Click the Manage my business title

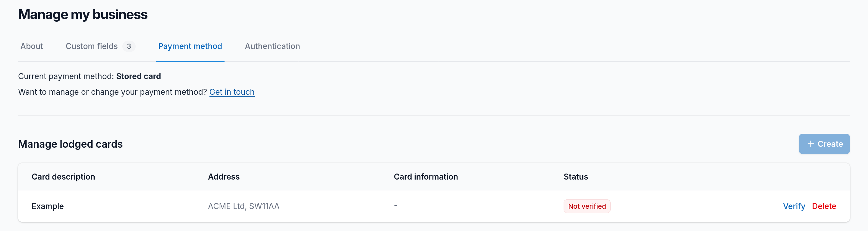point(83,14)
